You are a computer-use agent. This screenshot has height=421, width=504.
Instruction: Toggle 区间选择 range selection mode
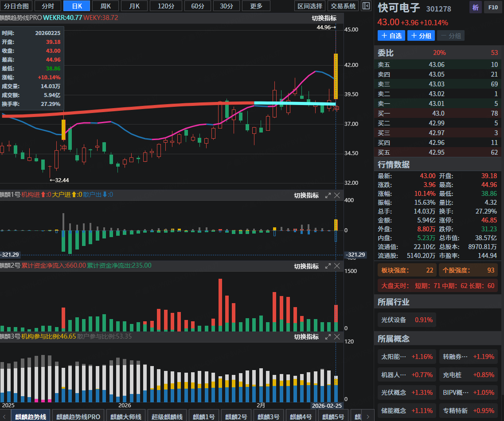pos(310,6)
